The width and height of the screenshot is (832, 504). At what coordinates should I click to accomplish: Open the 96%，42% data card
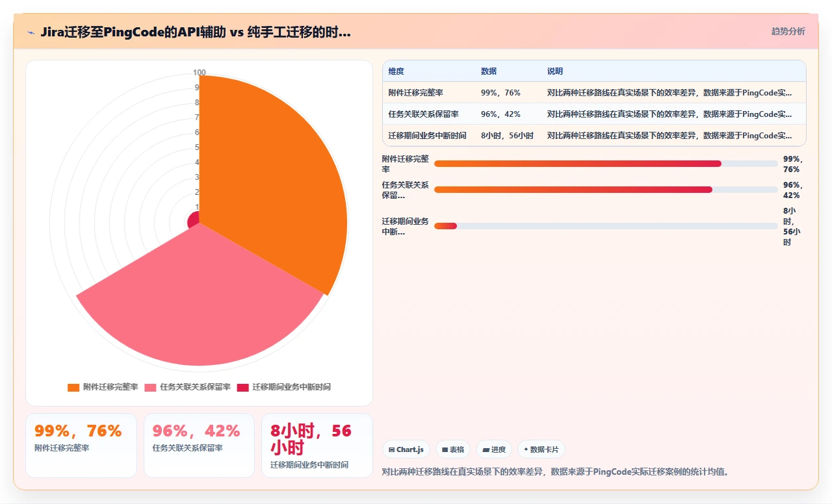(x=199, y=446)
